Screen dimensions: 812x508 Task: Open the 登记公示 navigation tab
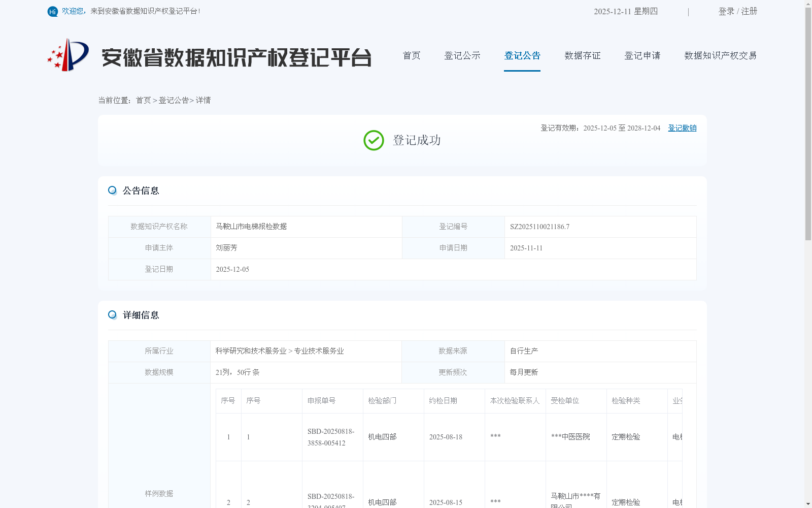(x=462, y=56)
